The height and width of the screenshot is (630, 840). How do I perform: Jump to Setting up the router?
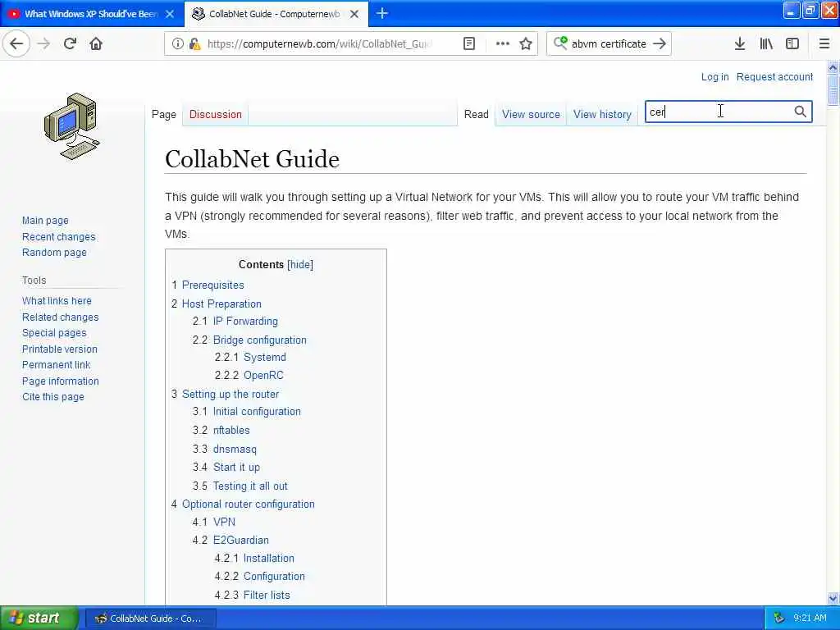click(x=231, y=394)
